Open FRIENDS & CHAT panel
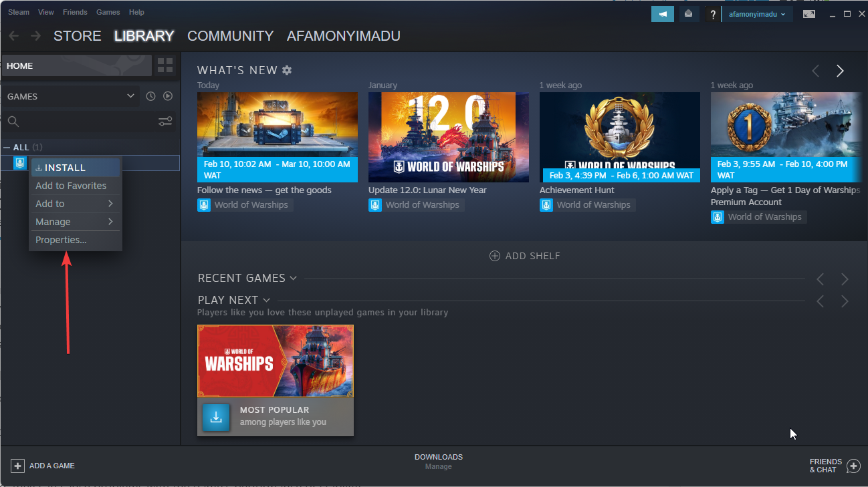Screen dimensions: 868x487 (835, 466)
